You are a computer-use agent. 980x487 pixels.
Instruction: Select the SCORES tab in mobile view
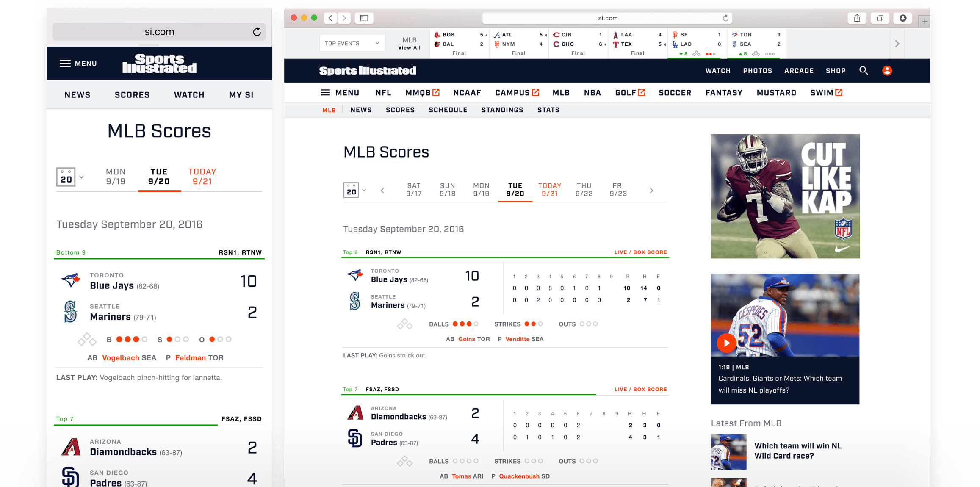pos(132,95)
